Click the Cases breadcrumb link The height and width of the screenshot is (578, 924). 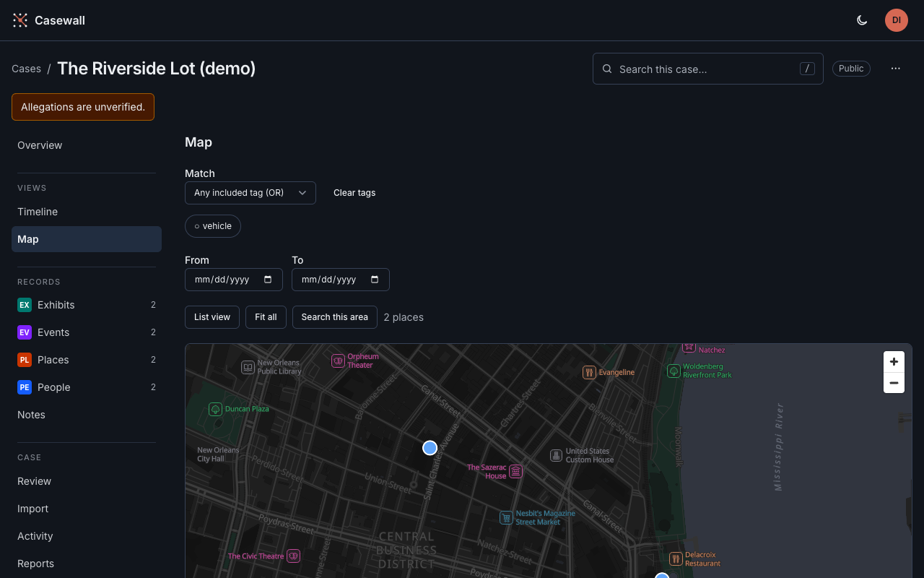(26, 69)
